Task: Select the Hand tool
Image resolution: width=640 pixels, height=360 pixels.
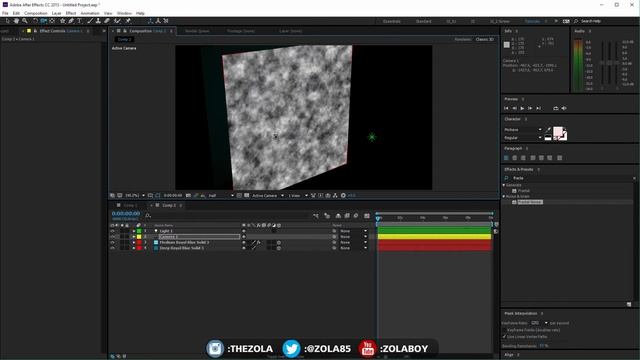Action: (x=16, y=21)
